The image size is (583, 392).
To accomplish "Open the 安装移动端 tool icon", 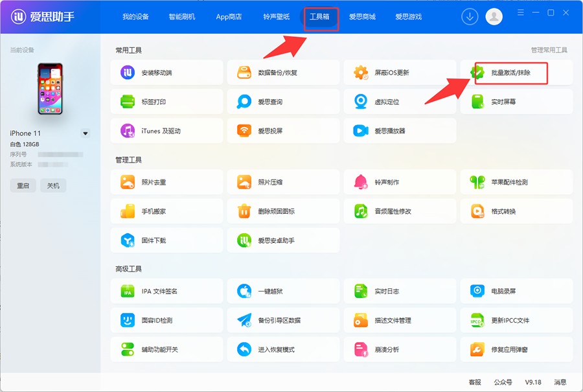I will 128,73.
